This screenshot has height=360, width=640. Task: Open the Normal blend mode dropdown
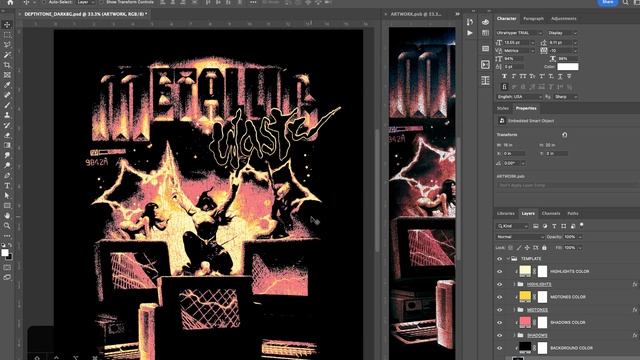coord(520,237)
